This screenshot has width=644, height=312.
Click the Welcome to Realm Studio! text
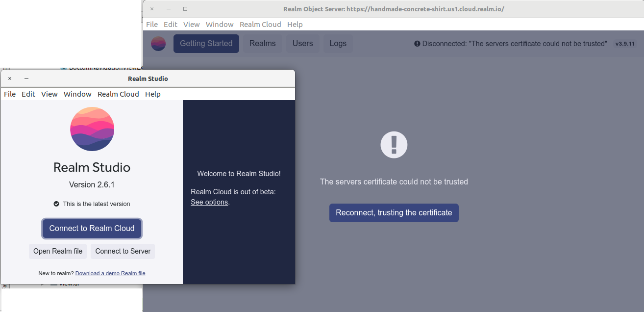239,174
